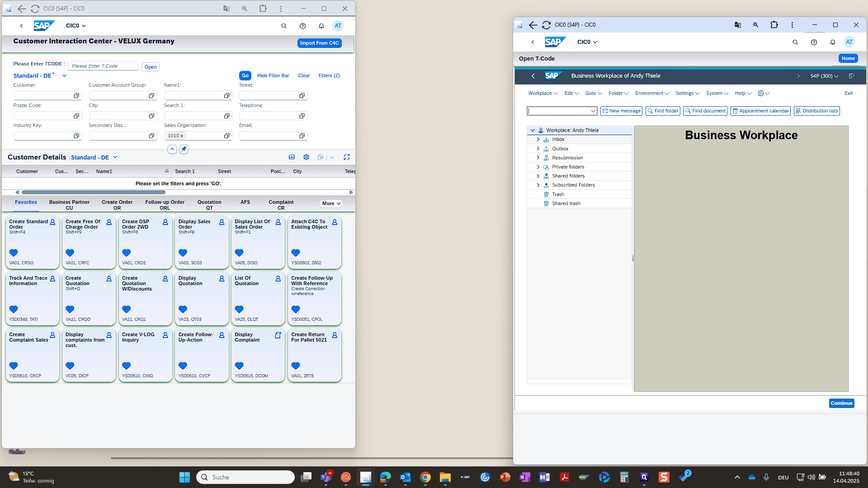The image size is (868, 488).
Task: Toggle favorite heart on Create Follow-Up-Action tile
Action: [183, 366]
